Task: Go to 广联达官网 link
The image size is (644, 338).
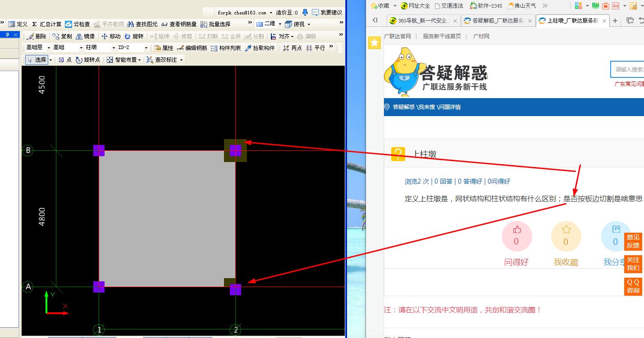Action: [x=397, y=36]
